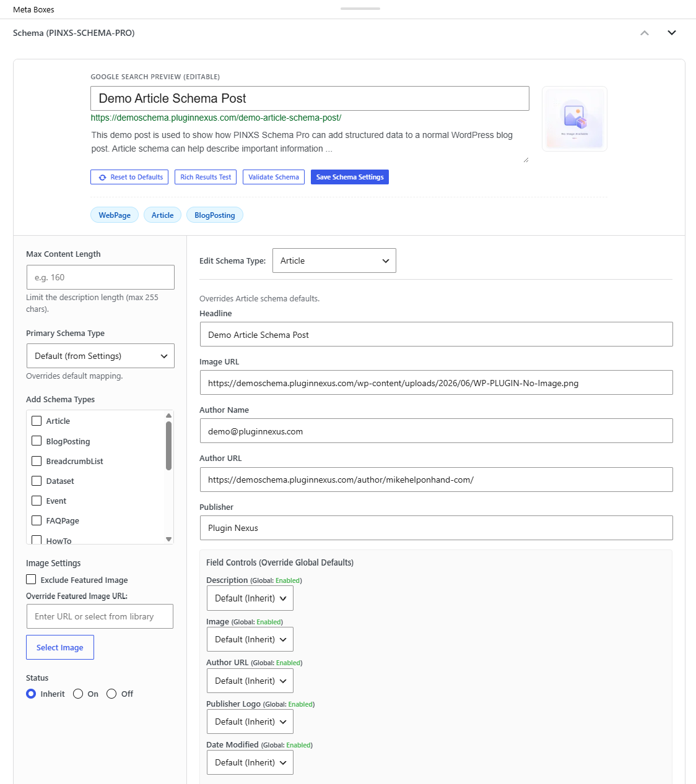Click the Select Image button
Image resolution: width=696 pixels, height=784 pixels.
click(60, 647)
